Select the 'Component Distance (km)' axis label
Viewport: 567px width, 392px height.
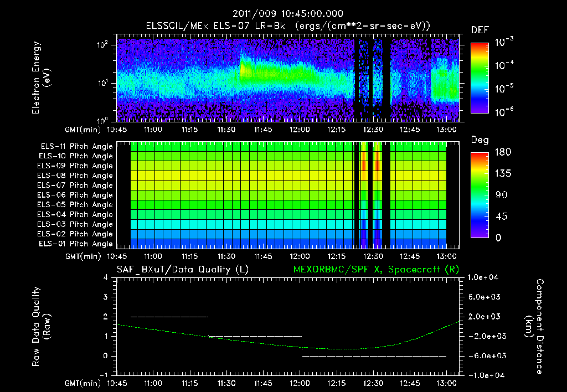[534, 327]
